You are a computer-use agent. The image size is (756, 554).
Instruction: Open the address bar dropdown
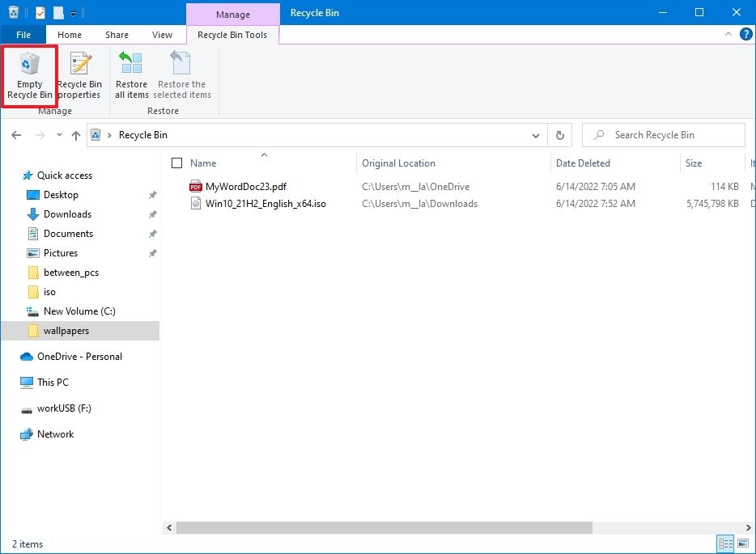tap(535, 134)
